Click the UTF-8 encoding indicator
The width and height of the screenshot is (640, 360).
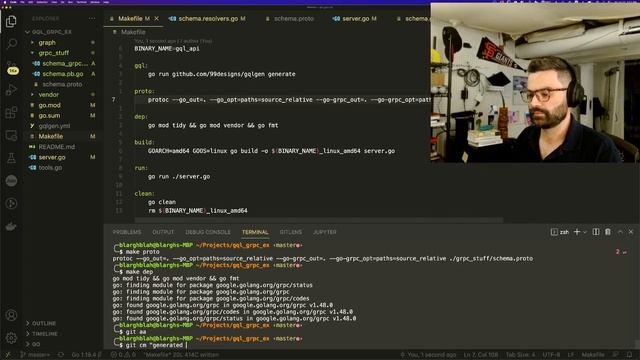click(550, 355)
